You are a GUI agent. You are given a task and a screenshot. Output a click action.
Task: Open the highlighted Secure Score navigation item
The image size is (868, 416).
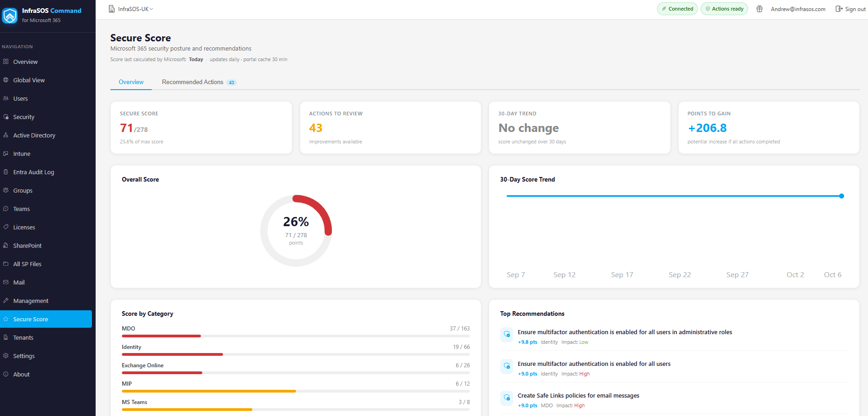tap(46, 319)
